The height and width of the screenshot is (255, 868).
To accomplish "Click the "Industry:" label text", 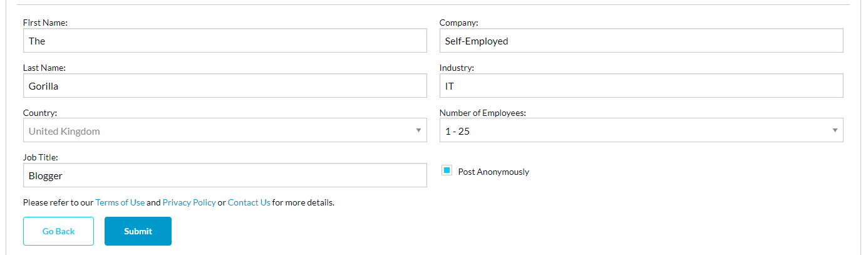I will (x=457, y=68).
